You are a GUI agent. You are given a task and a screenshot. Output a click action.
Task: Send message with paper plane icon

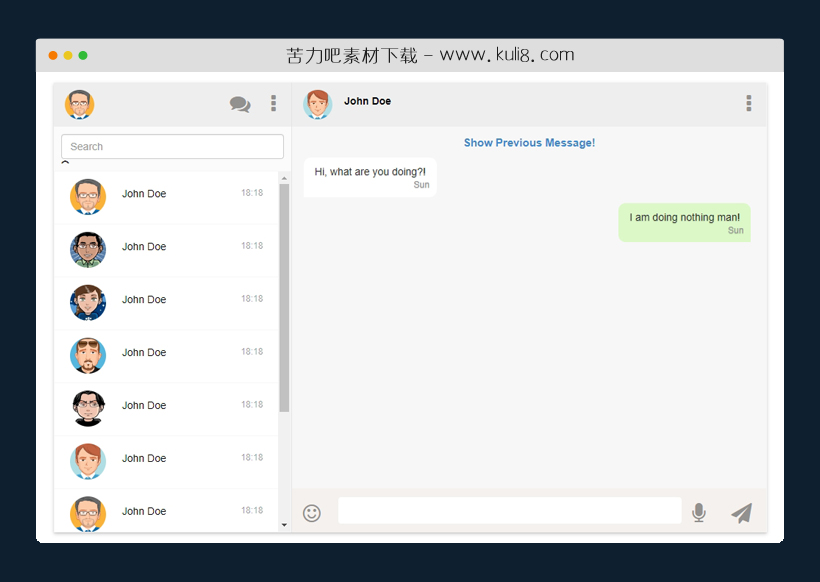[741, 513]
